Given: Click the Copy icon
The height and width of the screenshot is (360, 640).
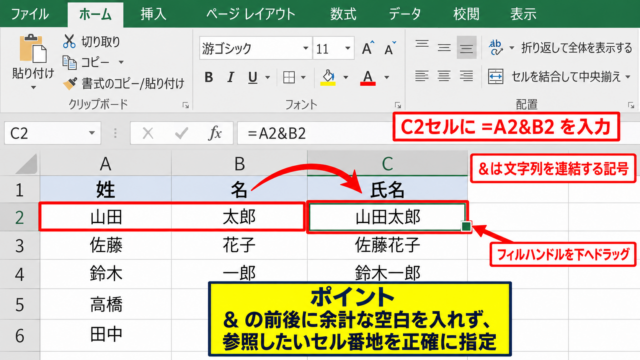Looking at the screenshot, I should (x=69, y=62).
